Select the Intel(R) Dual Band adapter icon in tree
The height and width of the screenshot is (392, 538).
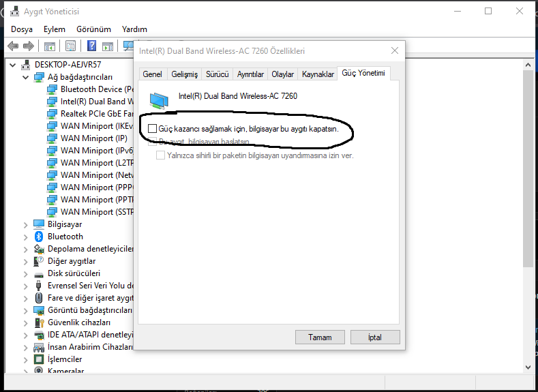[x=52, y=102]
